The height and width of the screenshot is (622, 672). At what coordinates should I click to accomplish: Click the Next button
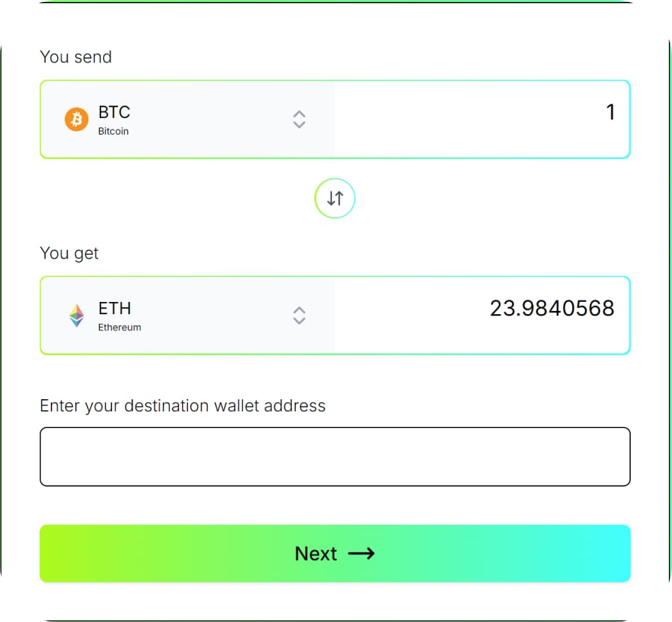click(x=335, y=553)
